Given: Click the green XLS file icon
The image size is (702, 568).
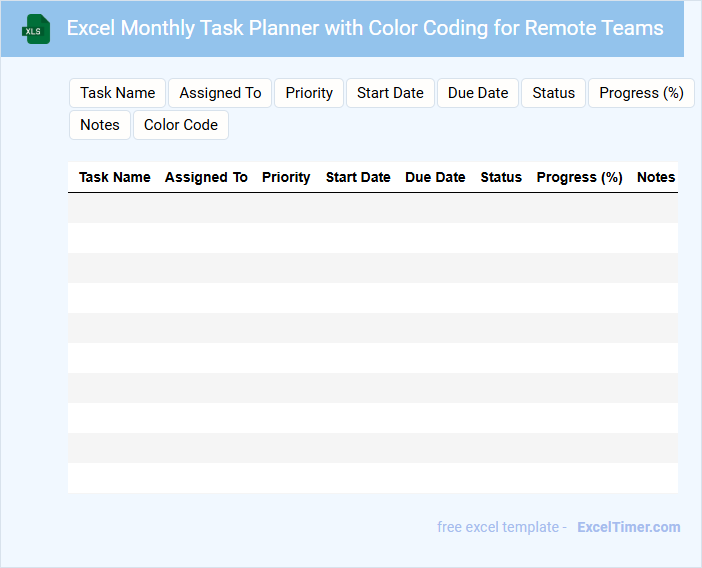Looking at the screenshot, I should point(37,29).
